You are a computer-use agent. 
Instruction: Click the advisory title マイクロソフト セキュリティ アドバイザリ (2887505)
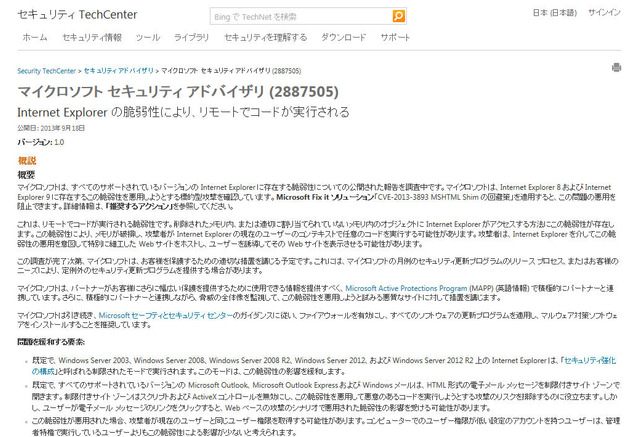(178, 91)
